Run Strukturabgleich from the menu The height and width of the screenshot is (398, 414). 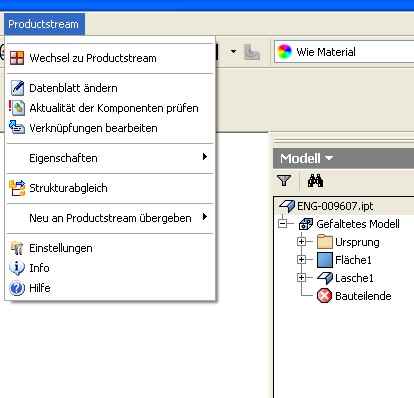coord(110,188)
